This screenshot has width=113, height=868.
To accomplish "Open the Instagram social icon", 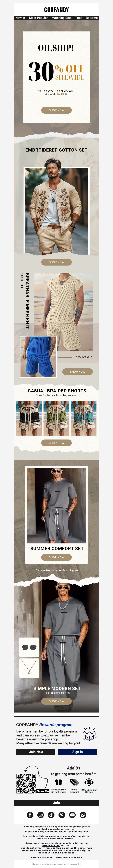I will 41,815.
